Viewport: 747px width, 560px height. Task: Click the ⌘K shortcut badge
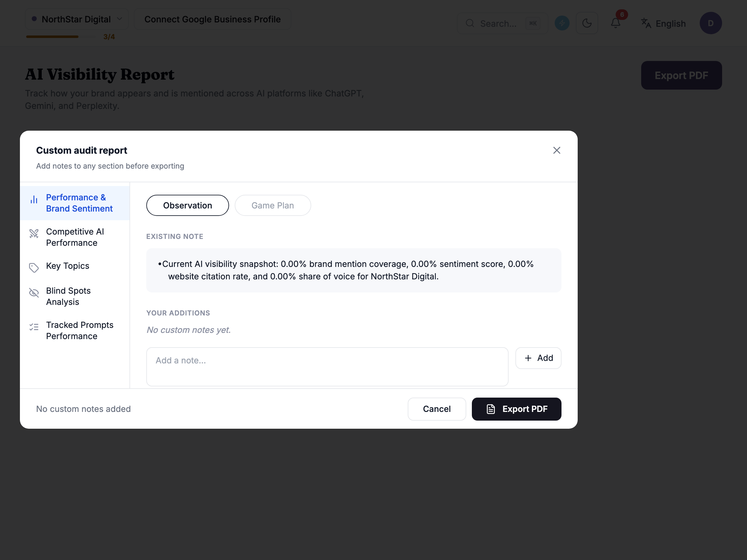coord(533,23)
